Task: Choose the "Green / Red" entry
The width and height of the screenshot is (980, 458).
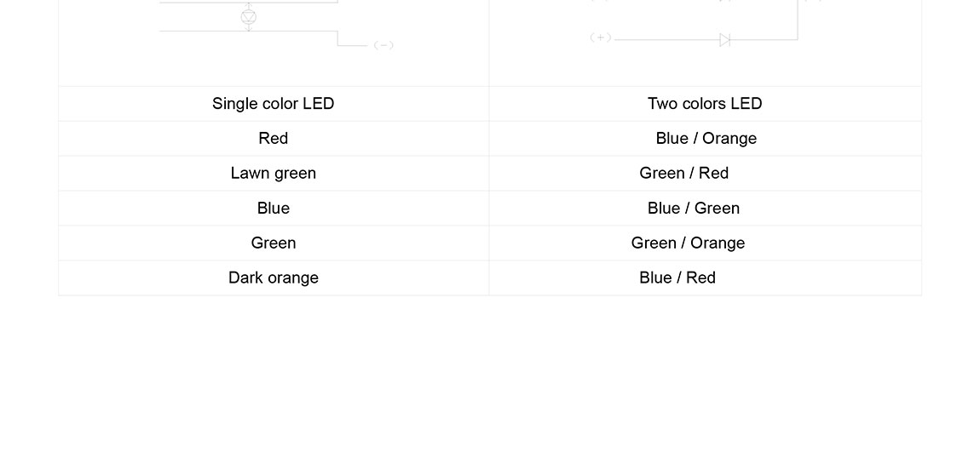Action: coord(683,174)
